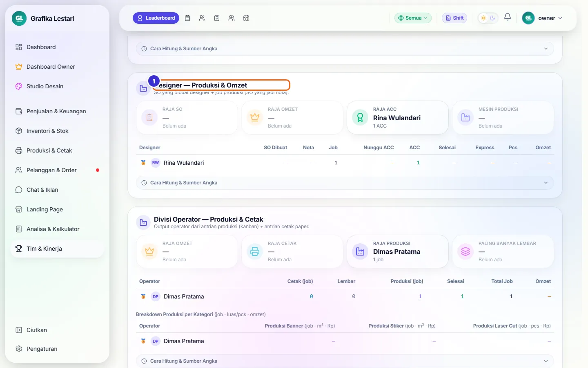Click the Dashboard grid icon
Image resolution: width=588 pixels, height=368 pixels.
click(19, 47)
